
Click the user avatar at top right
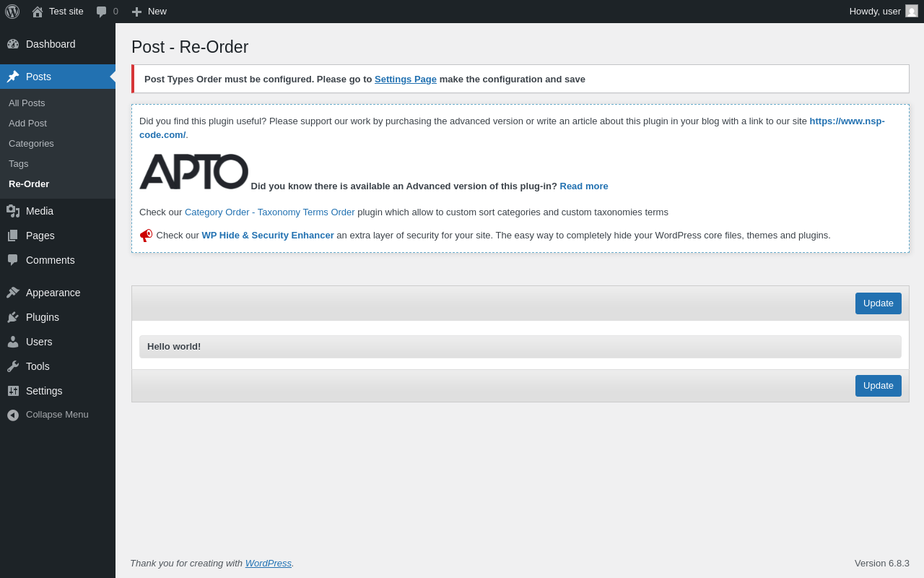[x=912, y=11]
